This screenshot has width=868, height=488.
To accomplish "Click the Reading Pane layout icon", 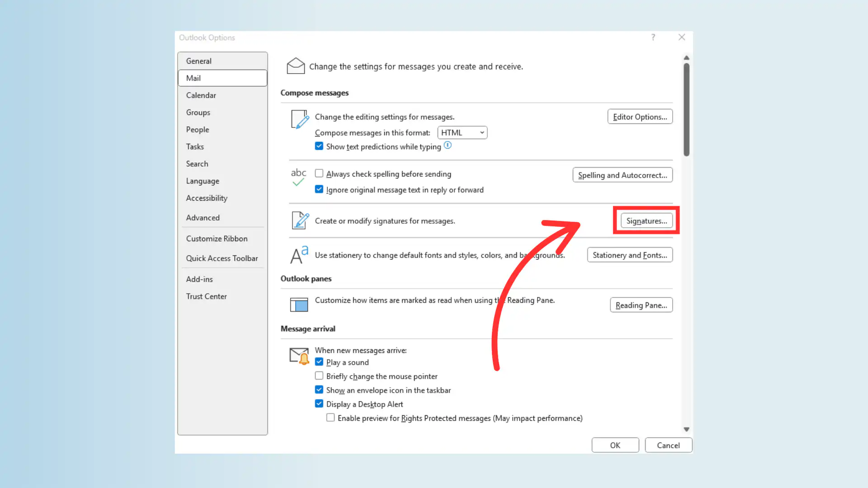I will tap(298, 305).
